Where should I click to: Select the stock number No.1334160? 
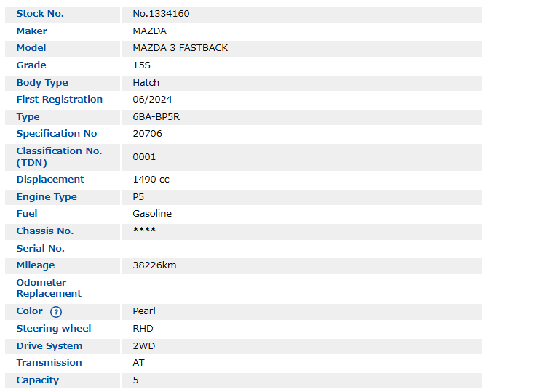pyautogui.click(x=161, y=14)
